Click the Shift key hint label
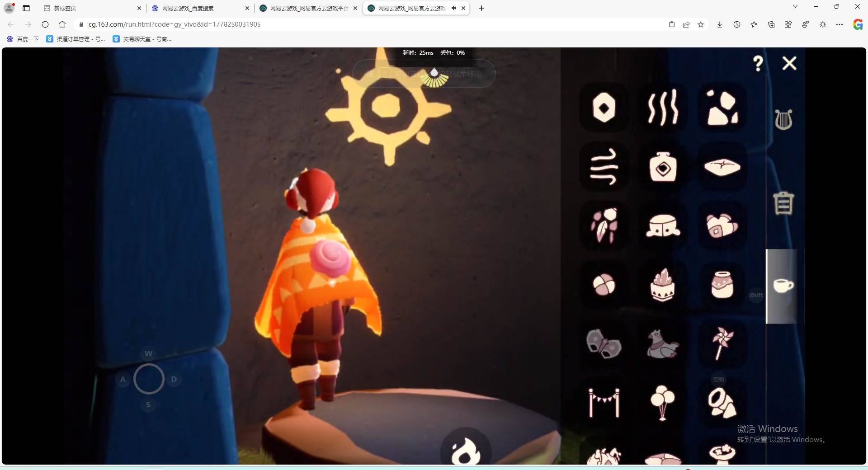The width and height of the screenshot is (868, 470). pyautogui.click(x=756, y=296)
